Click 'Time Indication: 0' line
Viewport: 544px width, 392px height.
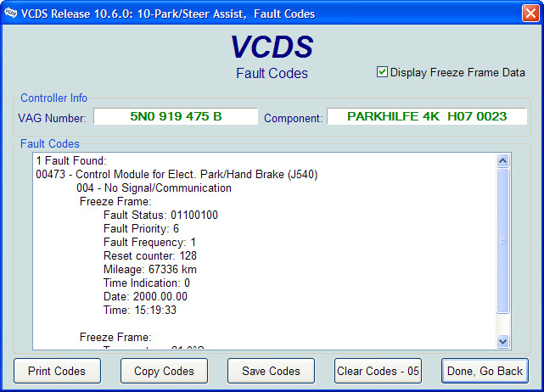point(147,283)
